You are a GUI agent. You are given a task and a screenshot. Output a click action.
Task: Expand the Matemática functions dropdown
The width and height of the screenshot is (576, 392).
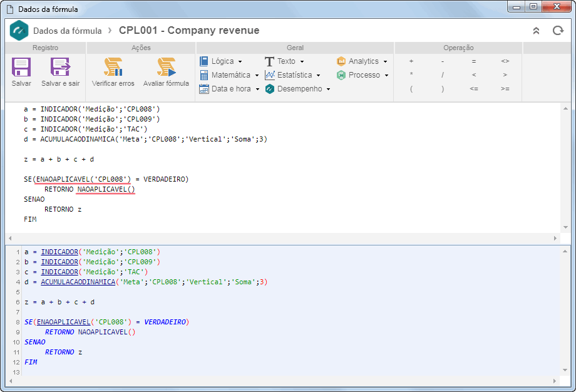(229, 75)
